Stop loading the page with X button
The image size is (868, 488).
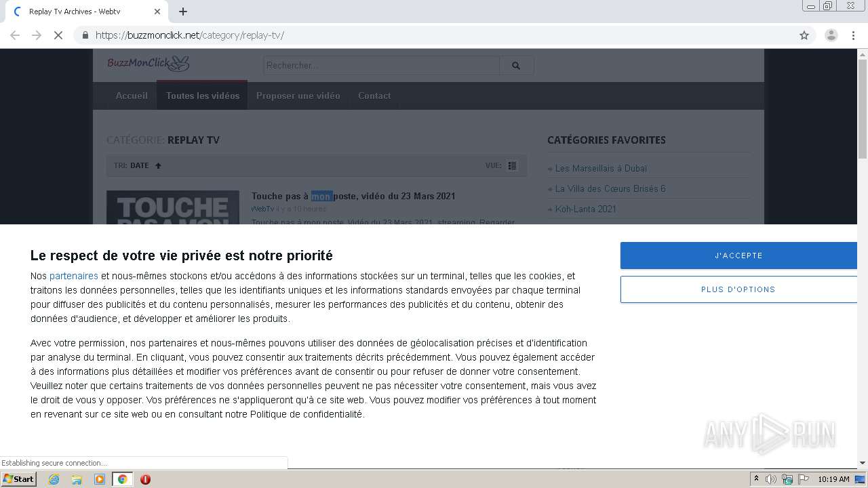pyautogui.click(x=58, y=35)
